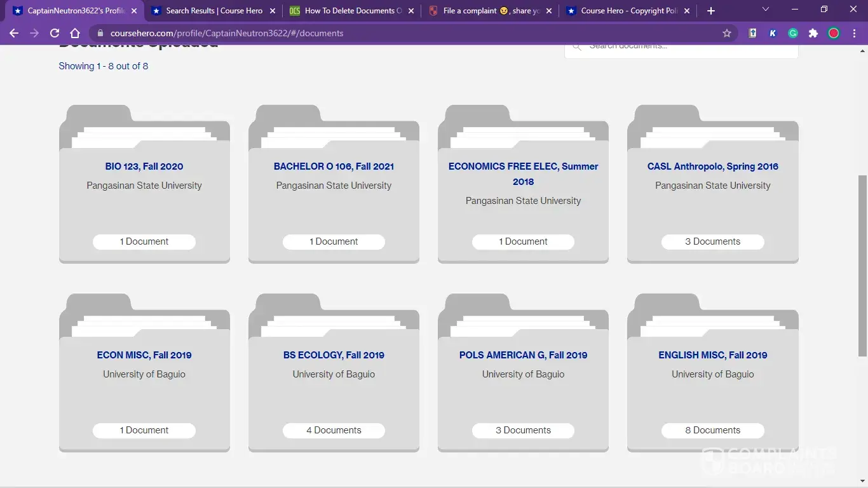Reload the current page
The height and width of the screenshot is (488, 868).
(x=55, y=33)
